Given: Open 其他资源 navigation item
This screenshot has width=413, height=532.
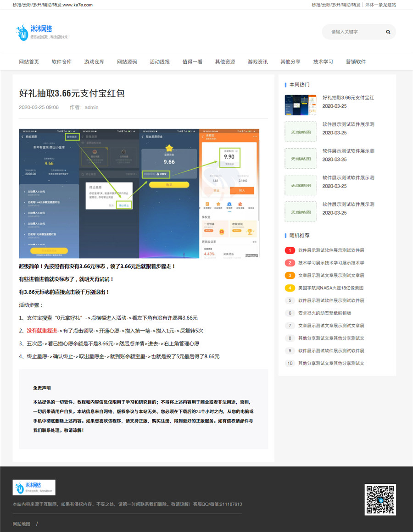Looking at the screenshot, I should click(225, 62).
